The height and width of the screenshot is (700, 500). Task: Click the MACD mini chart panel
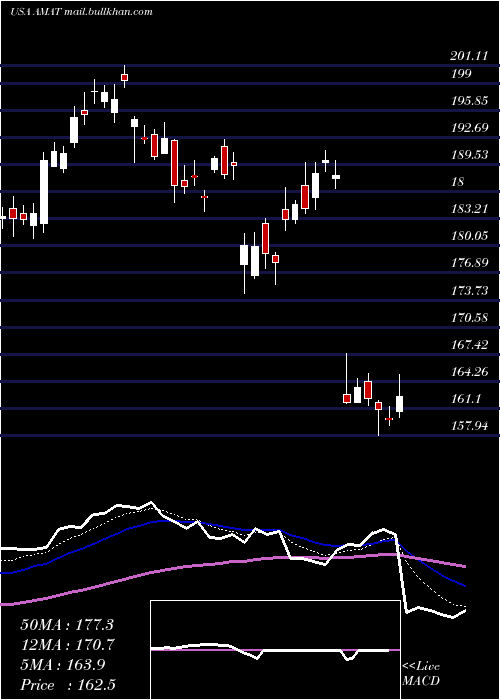[275, 650]
